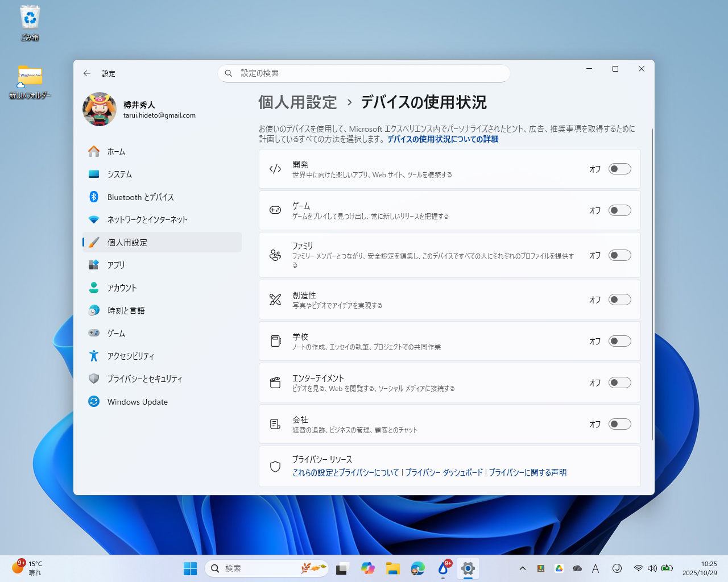
Task: Open the プライバシー ダッシュボード link
Action: click(x=445, y=472)
